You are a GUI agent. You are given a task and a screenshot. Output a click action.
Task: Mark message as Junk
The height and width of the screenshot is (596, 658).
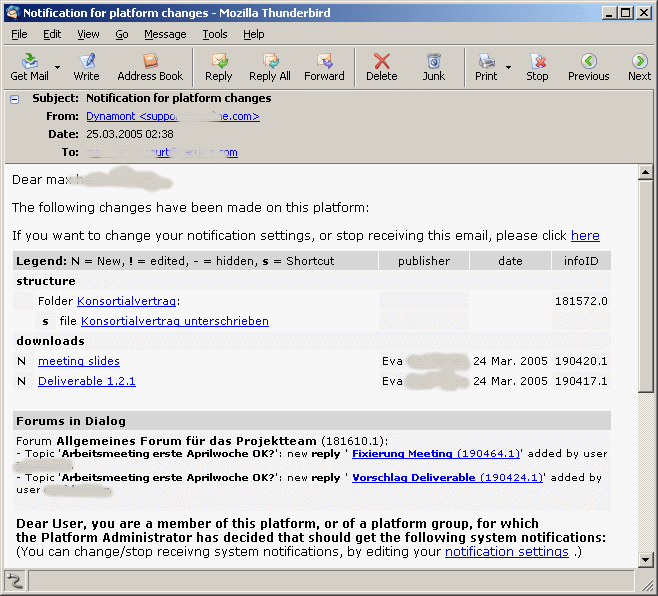(x=433, y=67)
